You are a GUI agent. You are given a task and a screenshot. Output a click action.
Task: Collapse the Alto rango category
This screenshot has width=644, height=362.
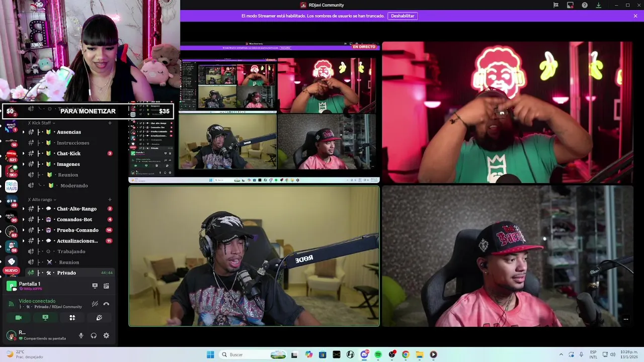coord(42,200)
